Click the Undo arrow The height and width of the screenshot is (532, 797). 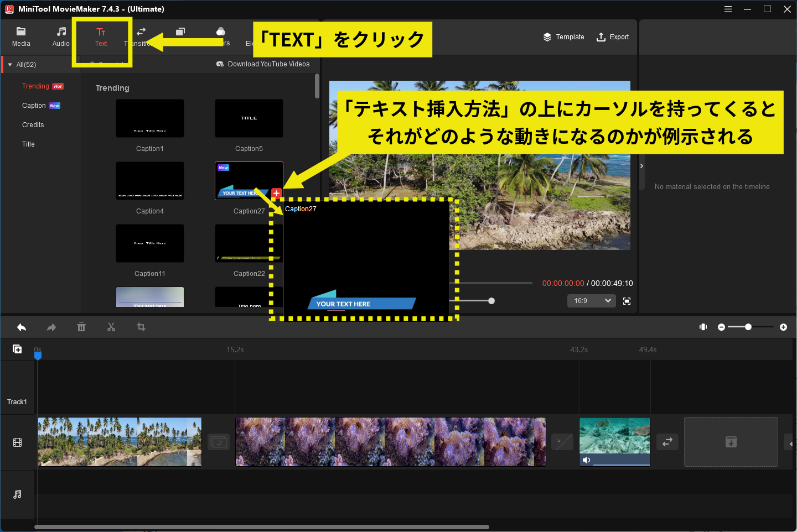pos(22,327)
